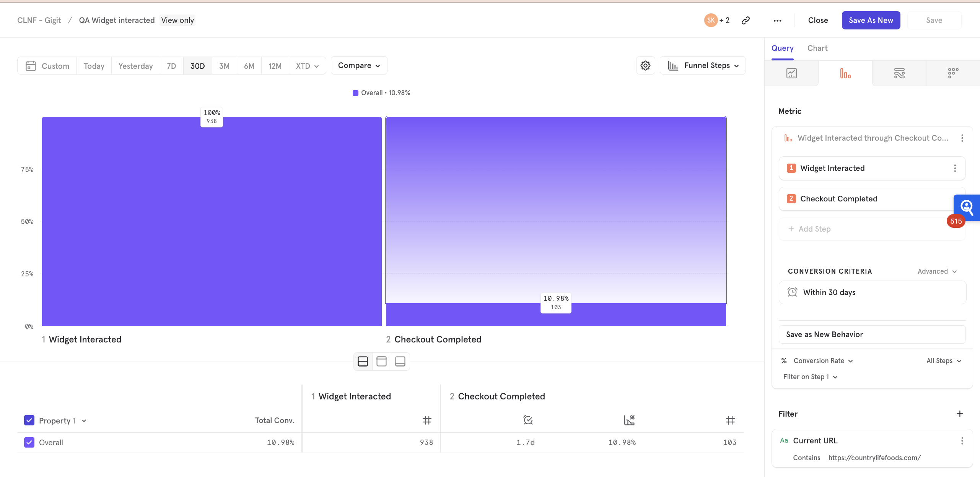Select the 30D date range
Viewport: 980px width, 477px height.
197,66
